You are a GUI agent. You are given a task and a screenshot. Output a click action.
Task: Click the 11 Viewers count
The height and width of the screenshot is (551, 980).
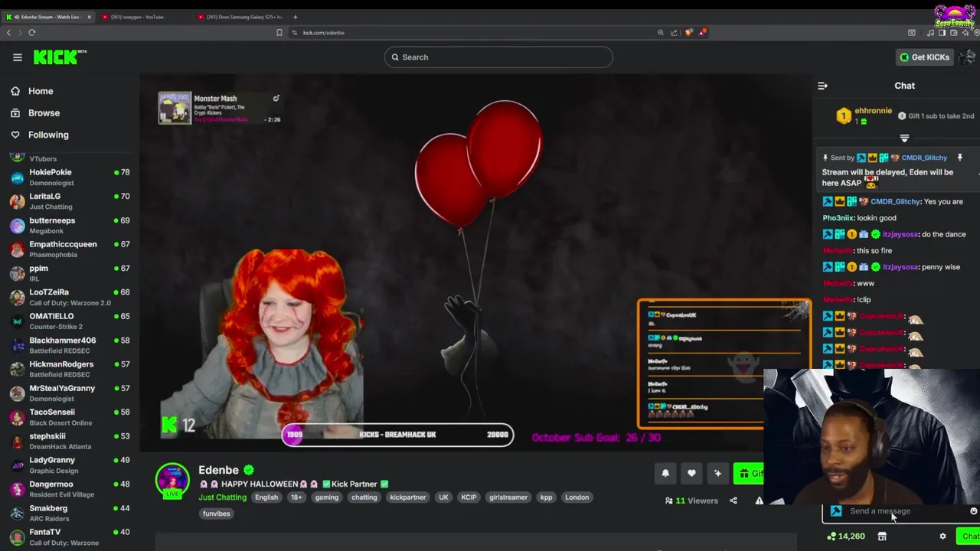(x=691, y=500)
